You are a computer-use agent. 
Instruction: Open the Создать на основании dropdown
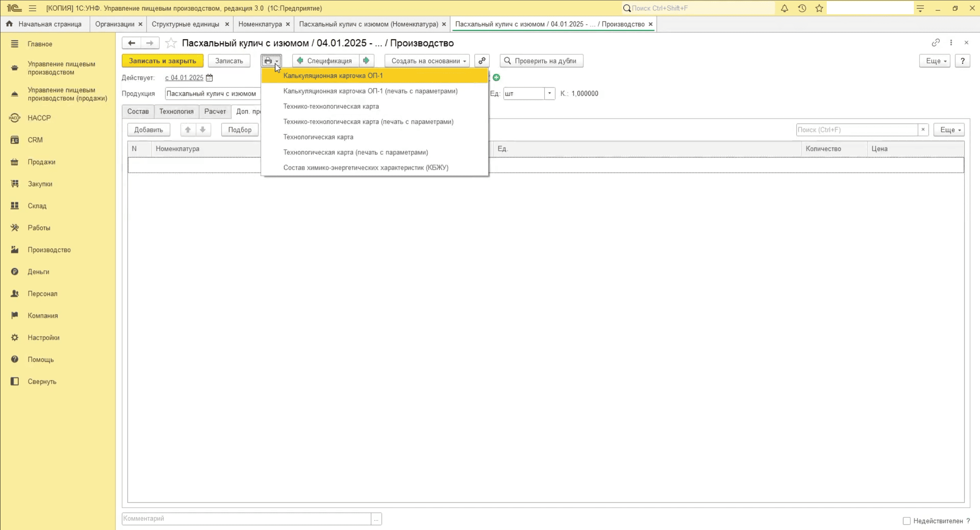(427, 61)
